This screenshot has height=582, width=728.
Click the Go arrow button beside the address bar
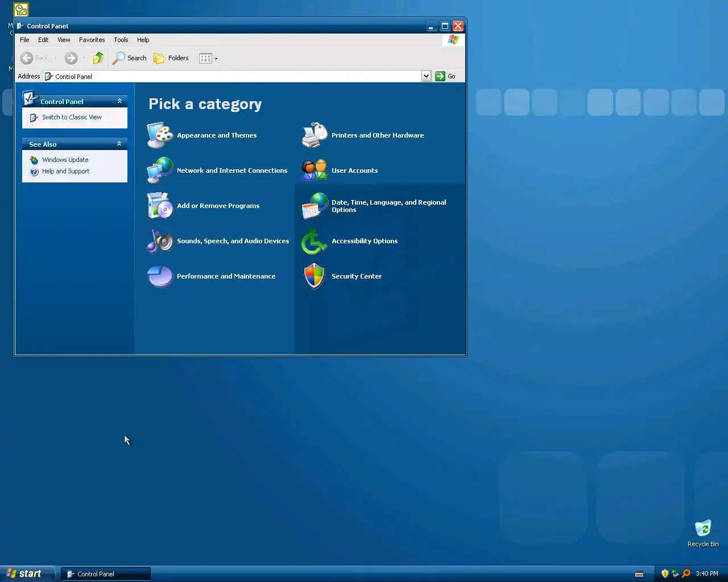[445, 76]
